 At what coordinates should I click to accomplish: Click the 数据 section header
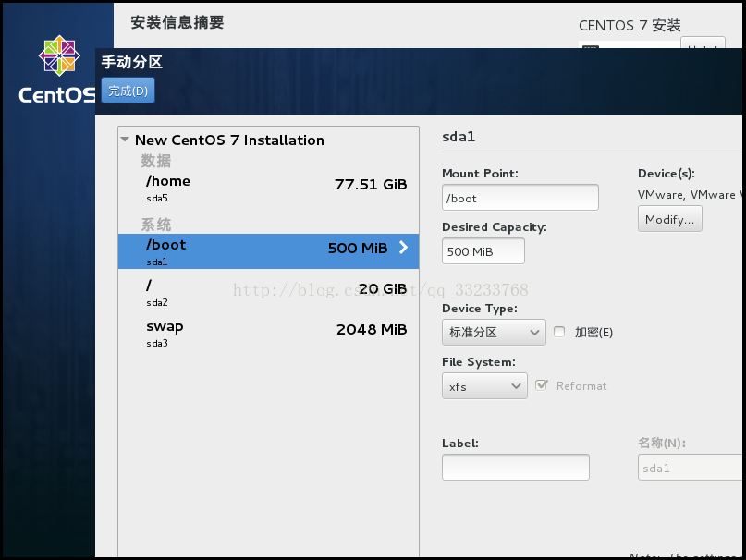156,161
